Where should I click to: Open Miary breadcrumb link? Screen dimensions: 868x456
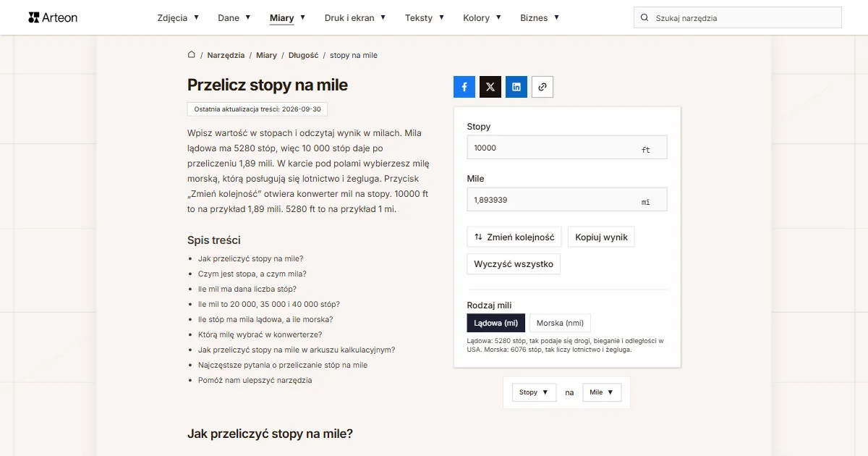pyautogui.click(x=266, y=55)
